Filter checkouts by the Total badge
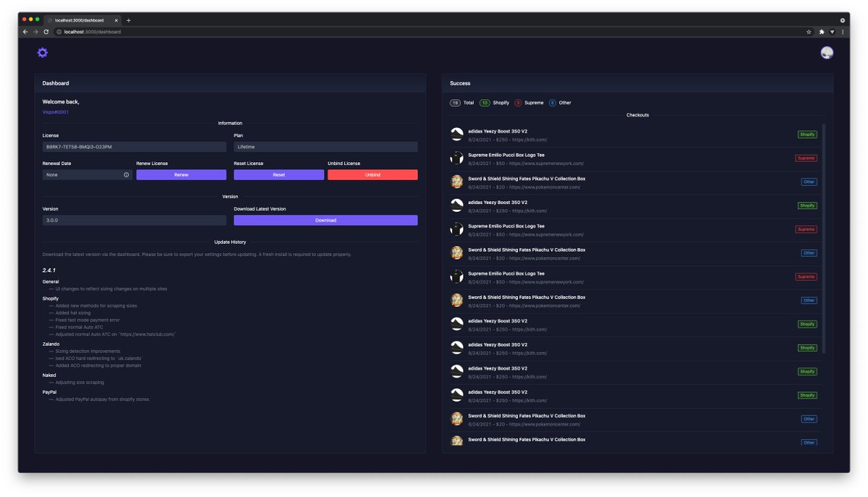 coord(455,103)
